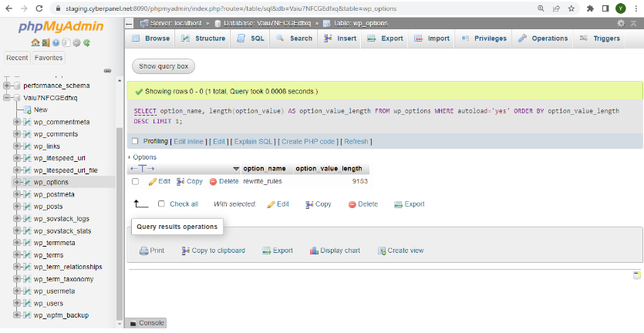Click red Delete icon in rewrite_rules row
This screenshot has height=333, width=644.
(213, 181)
